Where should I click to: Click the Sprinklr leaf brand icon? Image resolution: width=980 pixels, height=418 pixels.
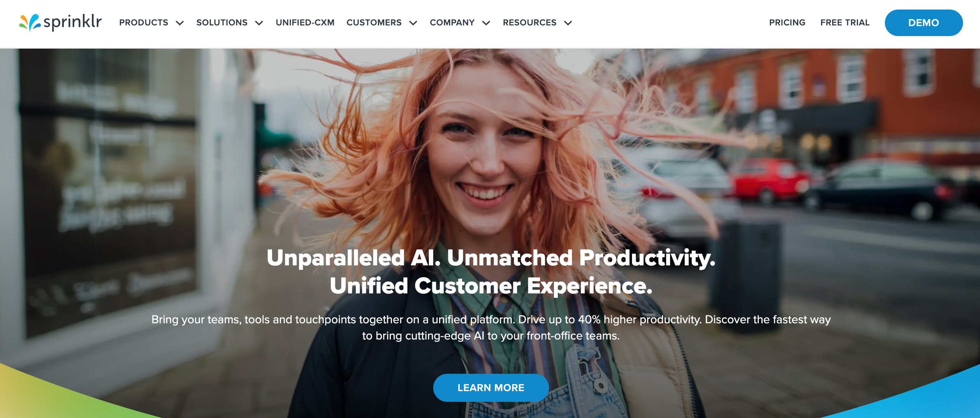(x=29, y=22)
